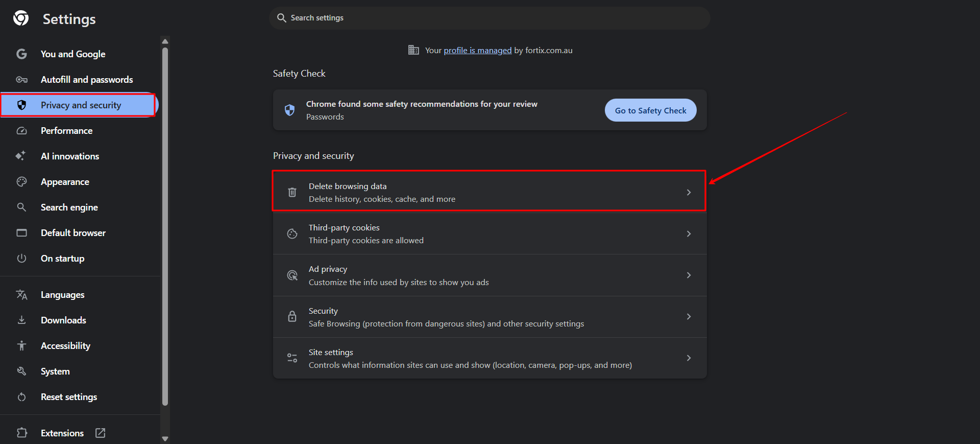Click the Search settings input field

coord(489,18)
